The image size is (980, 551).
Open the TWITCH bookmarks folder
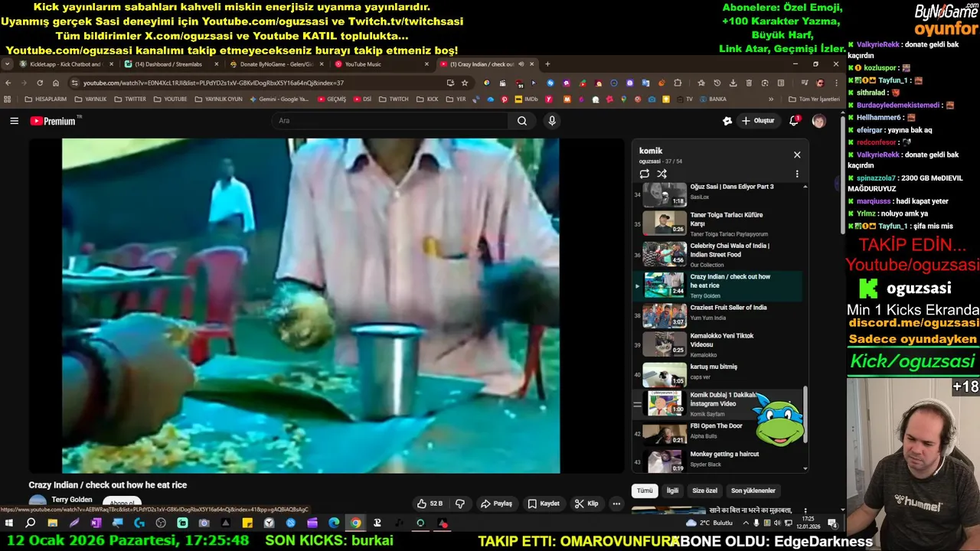pyautogui.click(x=394, y=99)
